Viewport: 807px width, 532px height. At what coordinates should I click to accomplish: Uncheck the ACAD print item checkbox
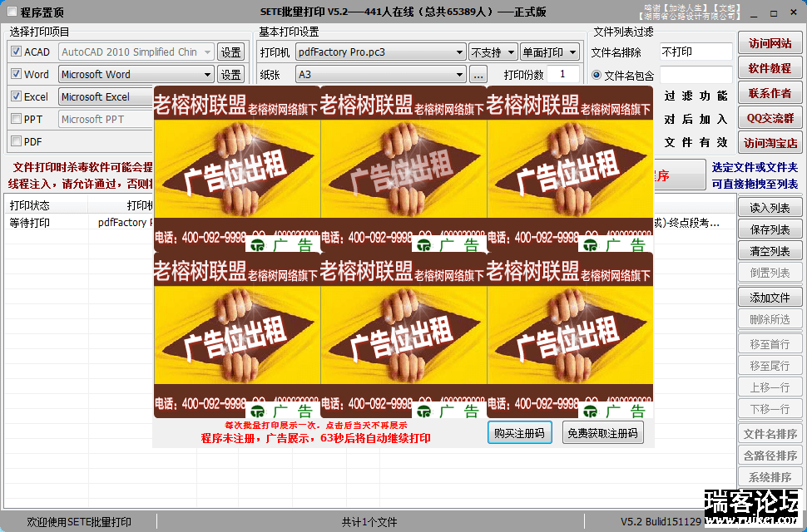16,52
